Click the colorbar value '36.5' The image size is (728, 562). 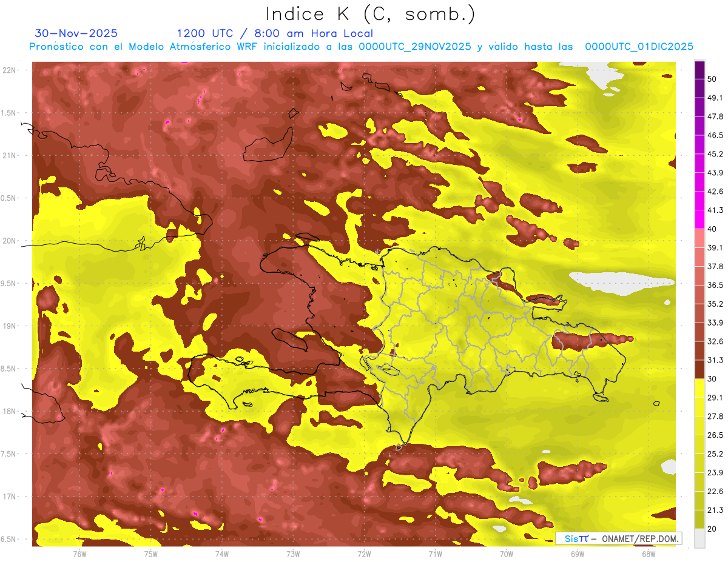(715, 285)
